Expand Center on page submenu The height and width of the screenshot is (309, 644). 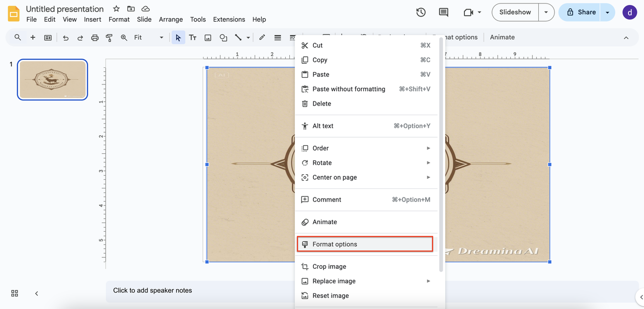[365, 177]
